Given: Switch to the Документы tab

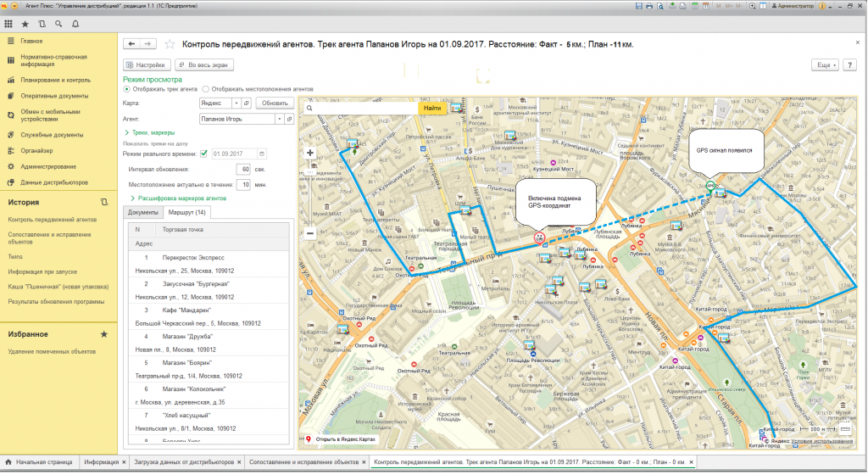Looking at the screenshot, I should (142, 213).
